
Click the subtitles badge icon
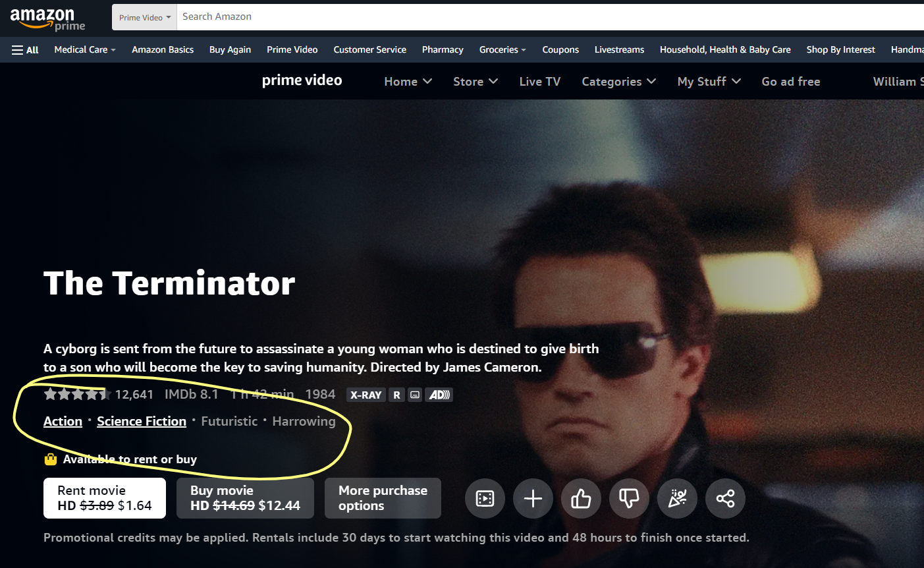pos(415,395)
